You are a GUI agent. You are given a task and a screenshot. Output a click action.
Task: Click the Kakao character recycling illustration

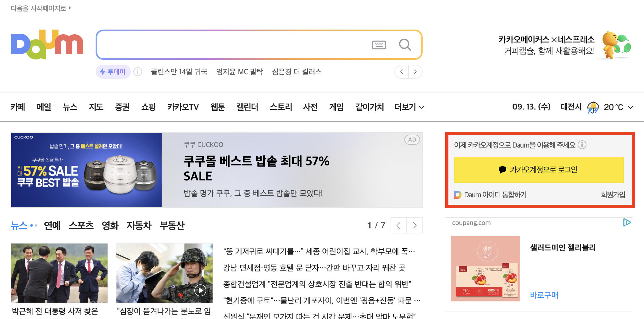tap(616, 45)
